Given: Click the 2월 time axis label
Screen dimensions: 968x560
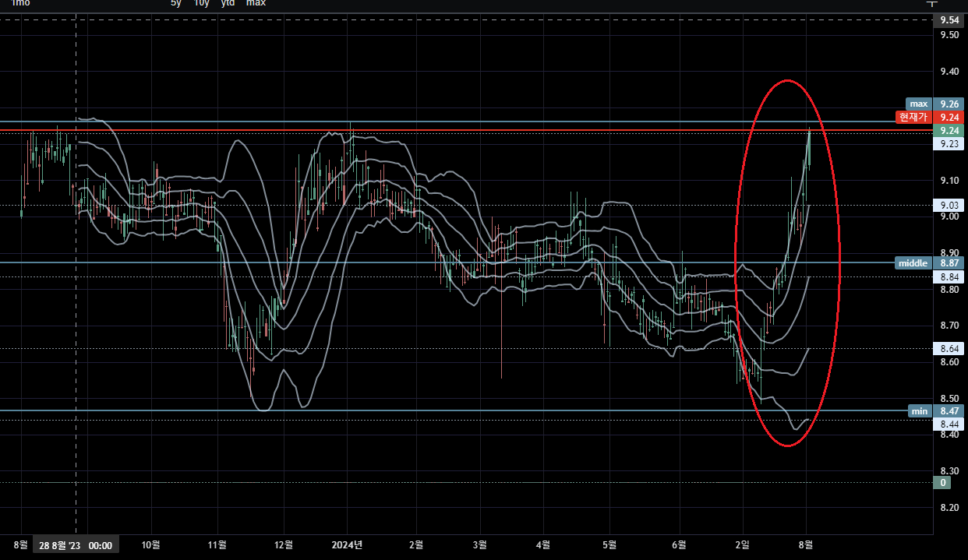Looking at the screenshot, I should [x=415, y=545].
